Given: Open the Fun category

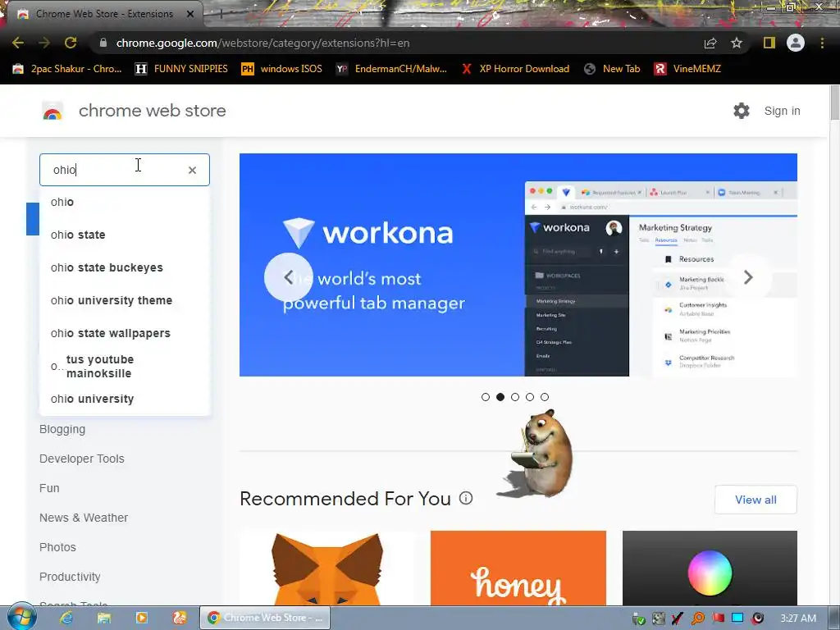Looking at the screenshot, I should [49, 488].
